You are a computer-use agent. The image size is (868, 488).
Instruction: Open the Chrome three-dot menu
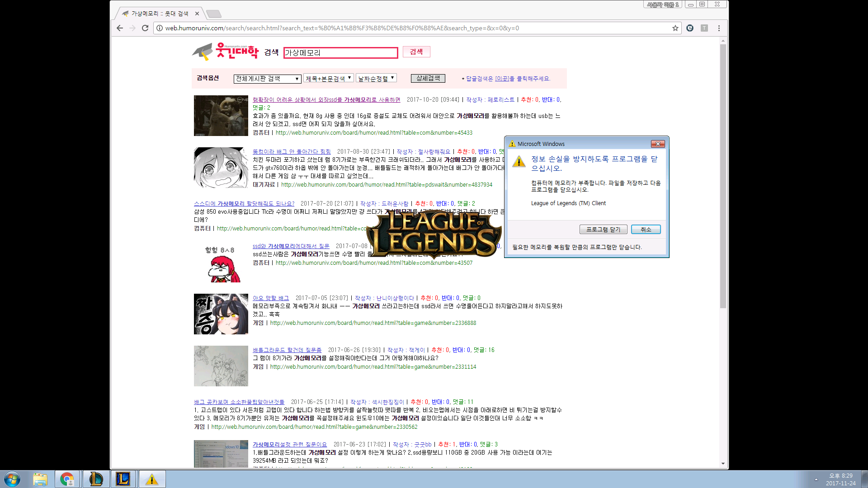[719, 28]
